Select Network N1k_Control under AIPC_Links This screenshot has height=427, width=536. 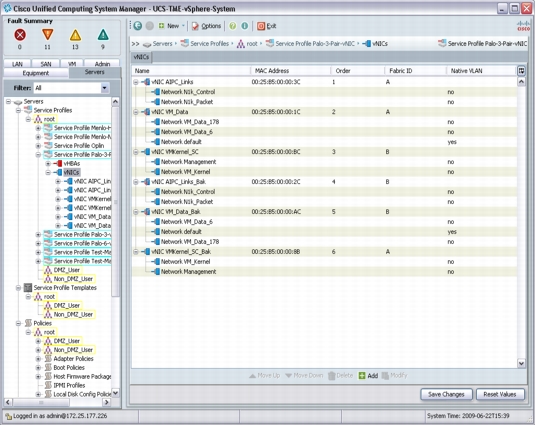click(188, 92)
